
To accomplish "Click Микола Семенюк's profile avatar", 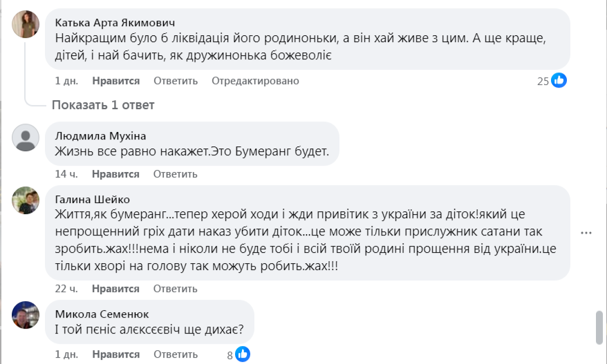I will (26, 314).
